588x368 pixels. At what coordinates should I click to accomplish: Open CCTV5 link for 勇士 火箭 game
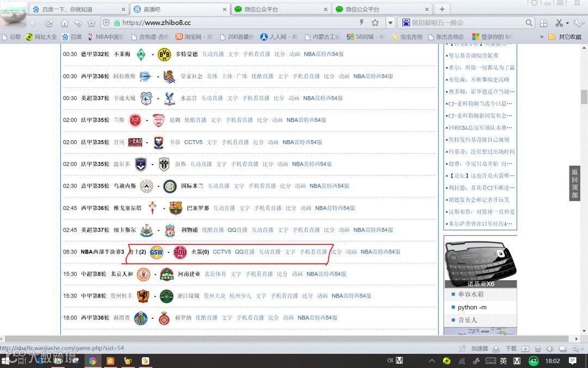coord(222,251)
